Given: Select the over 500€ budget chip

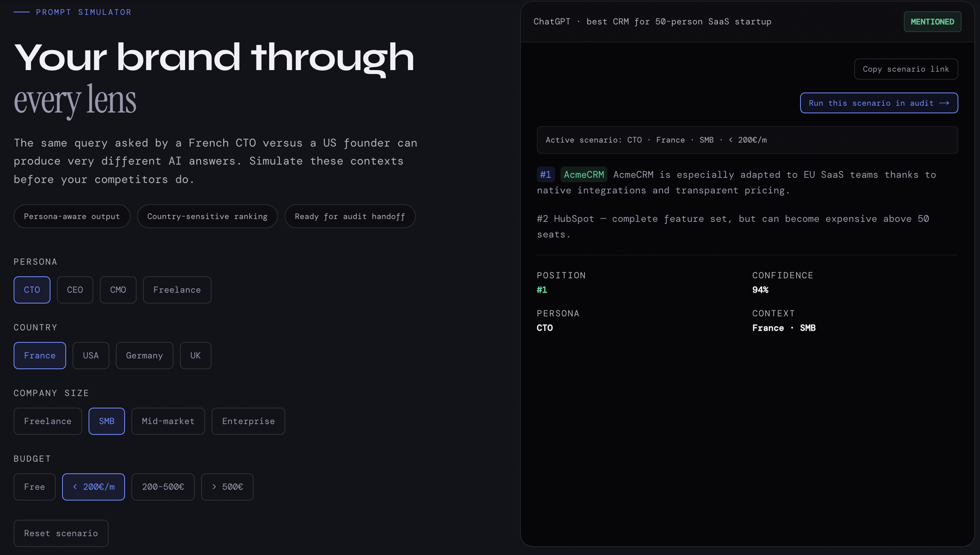Looking at the screenshot, I should (227, 487).
